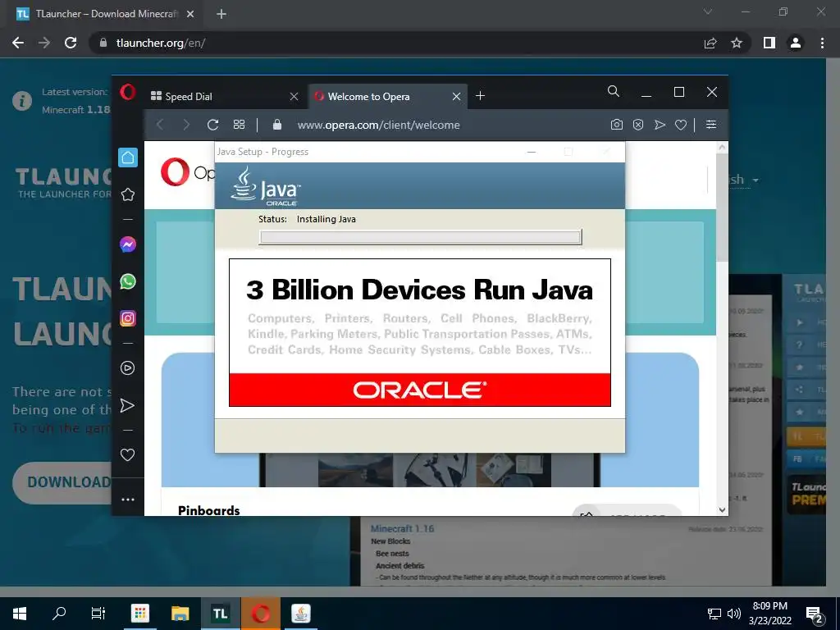Open Speed Dial grid icon in Opera toolbar
The image size is (840, 630).
click(x=239, y=125)
